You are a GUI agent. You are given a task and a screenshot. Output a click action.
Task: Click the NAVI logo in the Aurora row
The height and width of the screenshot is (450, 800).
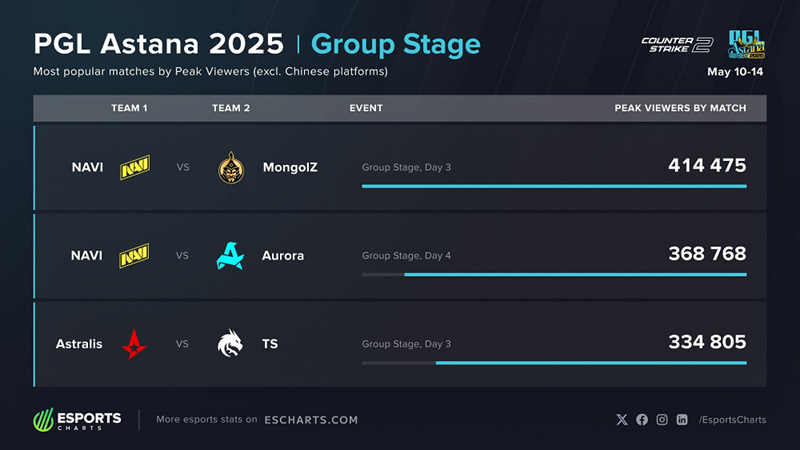(134, 256)
